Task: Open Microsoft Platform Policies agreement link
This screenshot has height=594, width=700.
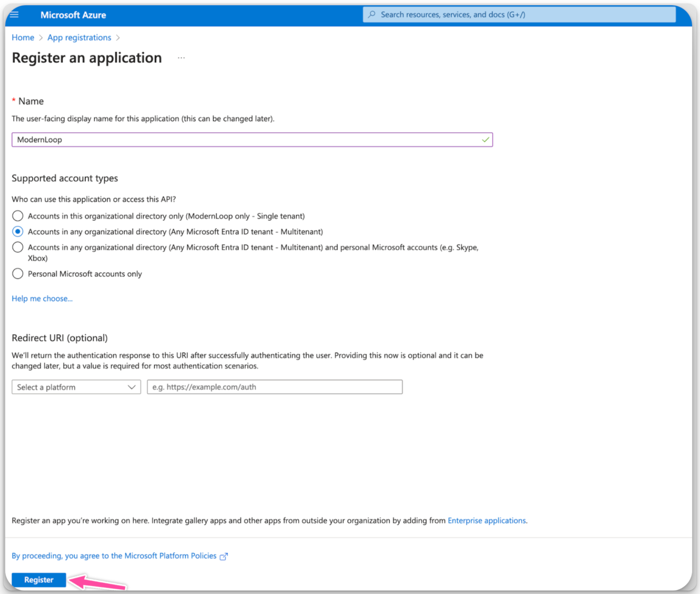Action: coord(114,556)
